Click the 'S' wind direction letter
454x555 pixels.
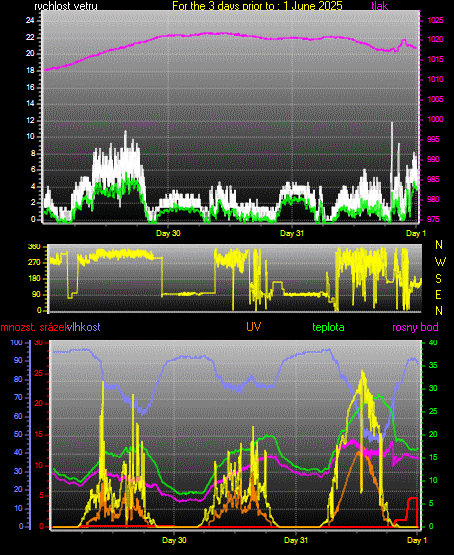click(x=438, y=279)
